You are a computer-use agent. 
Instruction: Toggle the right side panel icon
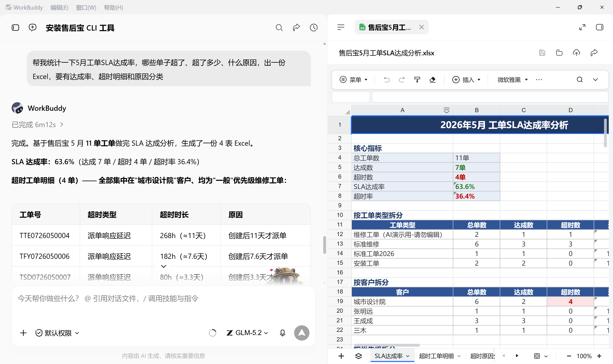[599, 27]
